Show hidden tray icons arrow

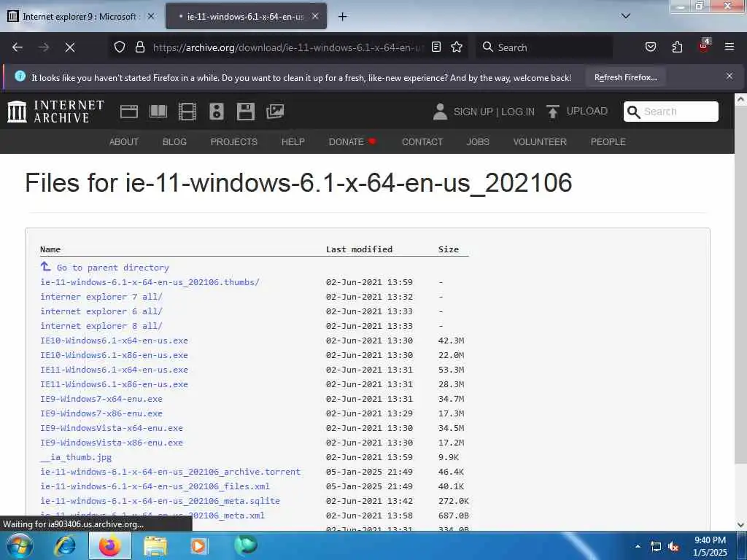pyautogui.click(x=638, y=547)
